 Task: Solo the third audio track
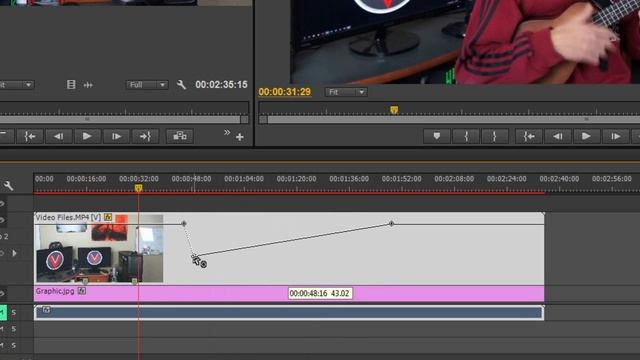(x=14, y=345)
